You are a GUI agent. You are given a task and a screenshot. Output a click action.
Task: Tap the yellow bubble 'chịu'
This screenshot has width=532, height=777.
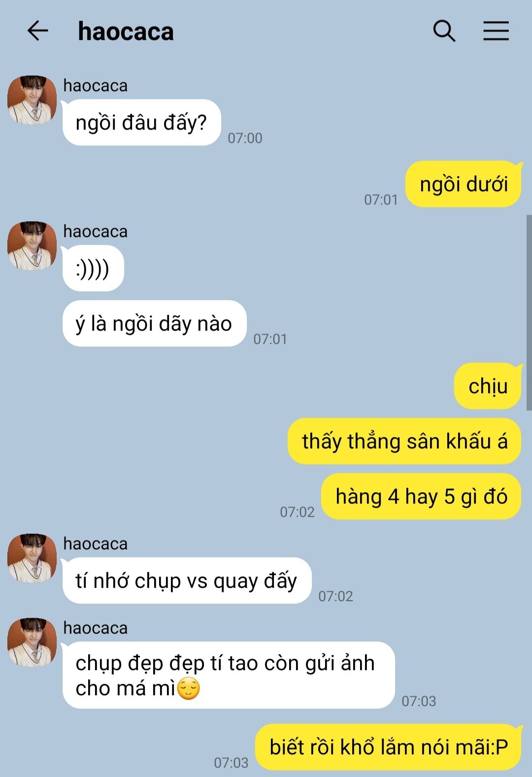(488, 386)
